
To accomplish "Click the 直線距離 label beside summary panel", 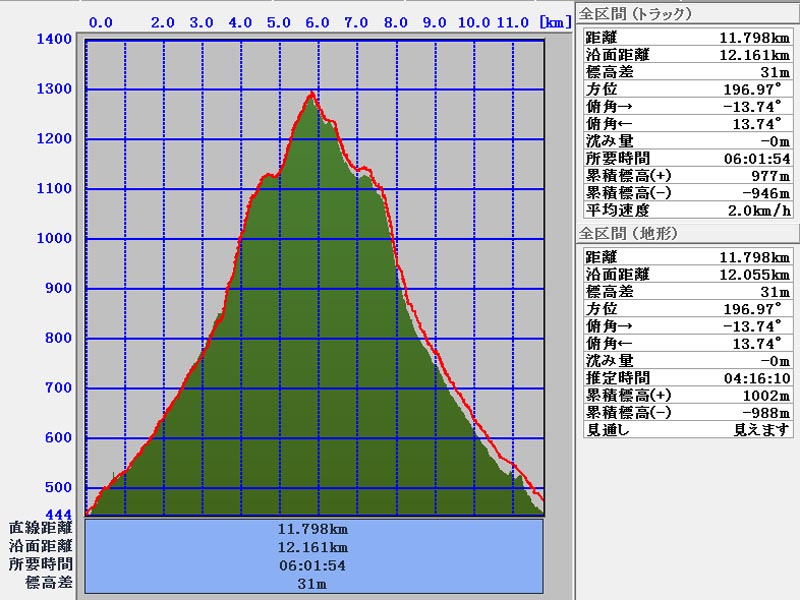I will pos(40,528).
